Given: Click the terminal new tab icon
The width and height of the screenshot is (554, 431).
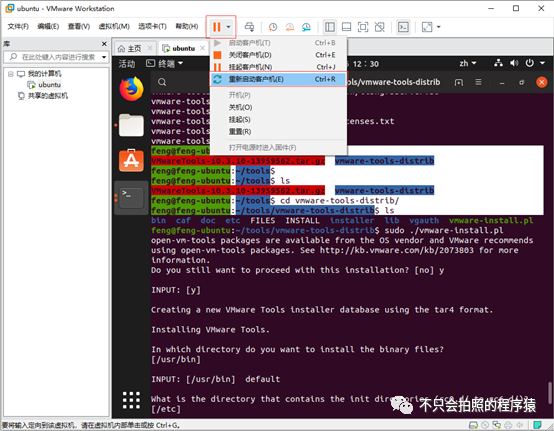Looking at the screenshot, I should pyautogui.click(x=459, y=82).
